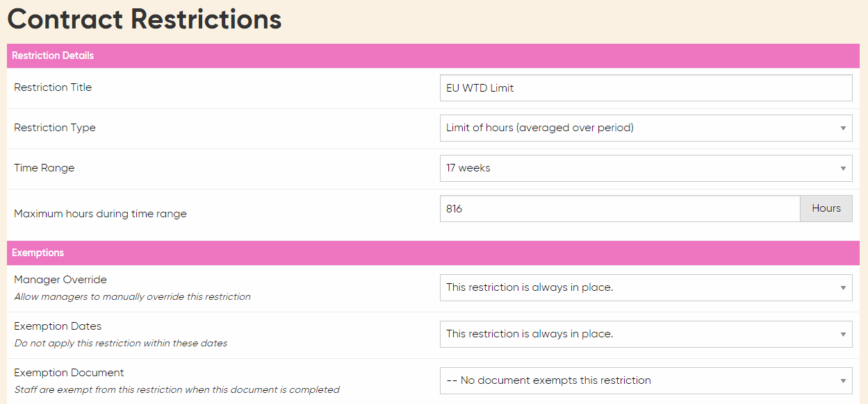868x404 pixels.
Task: Click the Contract Restrictions page heading
Action: click(x=145, y=19)
